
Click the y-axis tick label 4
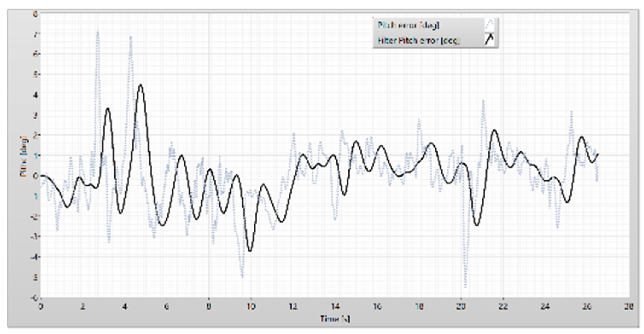pyautogui.click(x=36, y=95)
